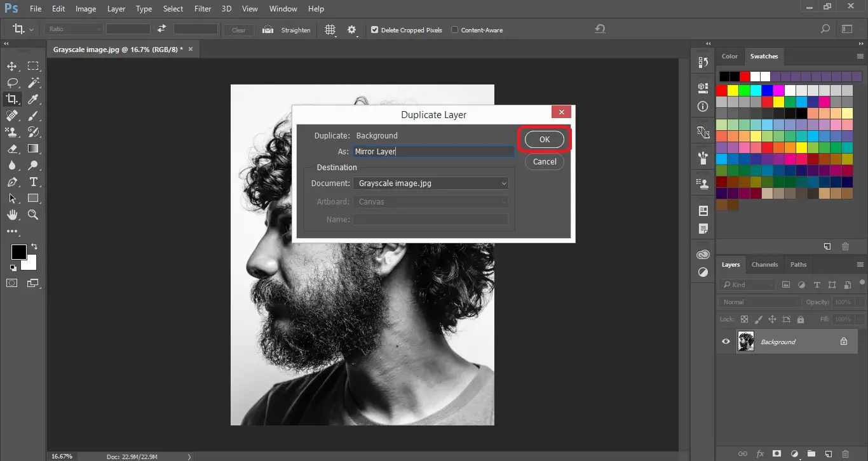This screenshot has height=461, width=868.
Task: Swap foreground and background colors
Action: click(34, 246)
